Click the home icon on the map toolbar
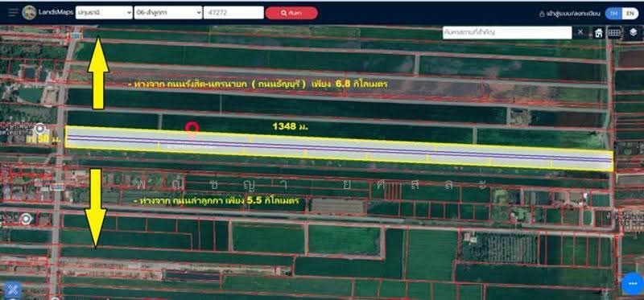 (x=599, y=33)
